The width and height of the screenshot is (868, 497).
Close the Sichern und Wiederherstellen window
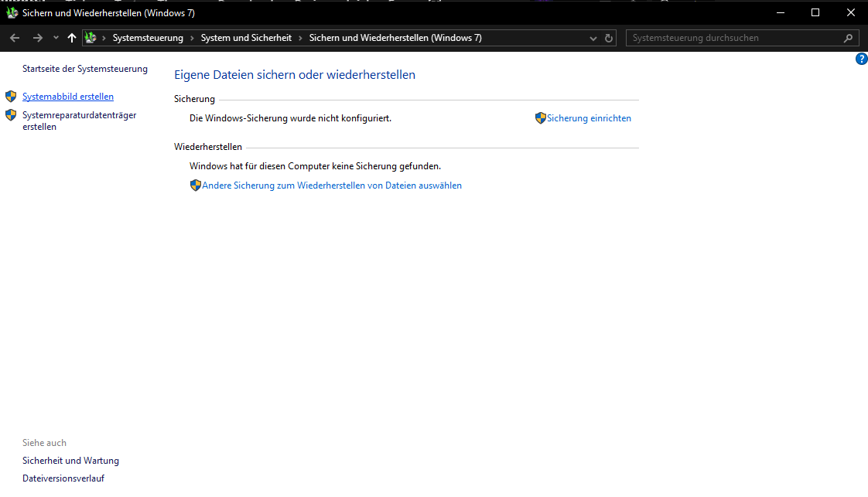point(851,12)
